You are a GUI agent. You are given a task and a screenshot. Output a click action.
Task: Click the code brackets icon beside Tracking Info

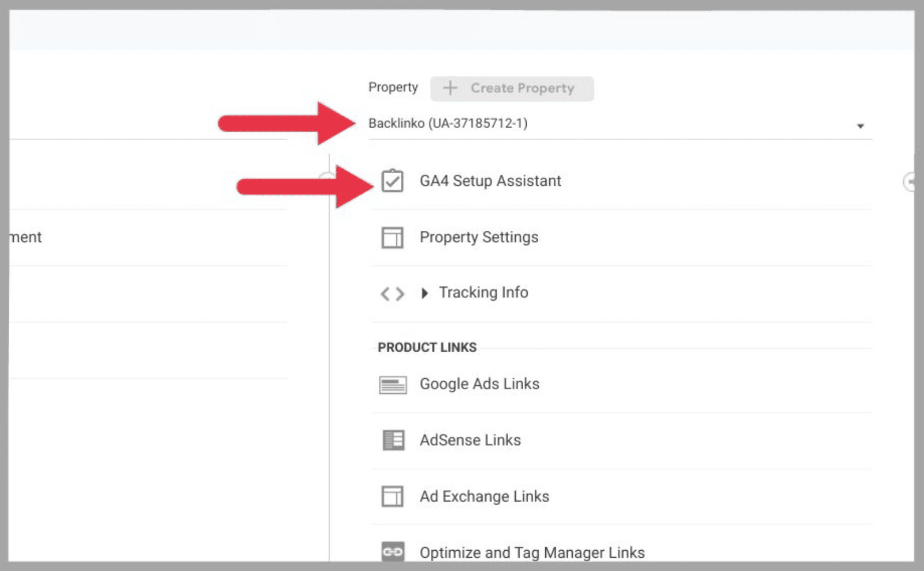[393, 294]
